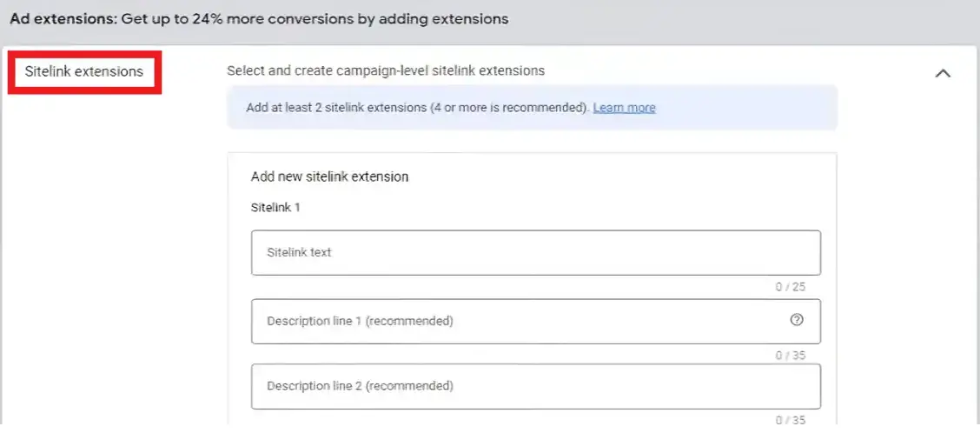Focus the Sitelink text field

click(x=536, y=253)
